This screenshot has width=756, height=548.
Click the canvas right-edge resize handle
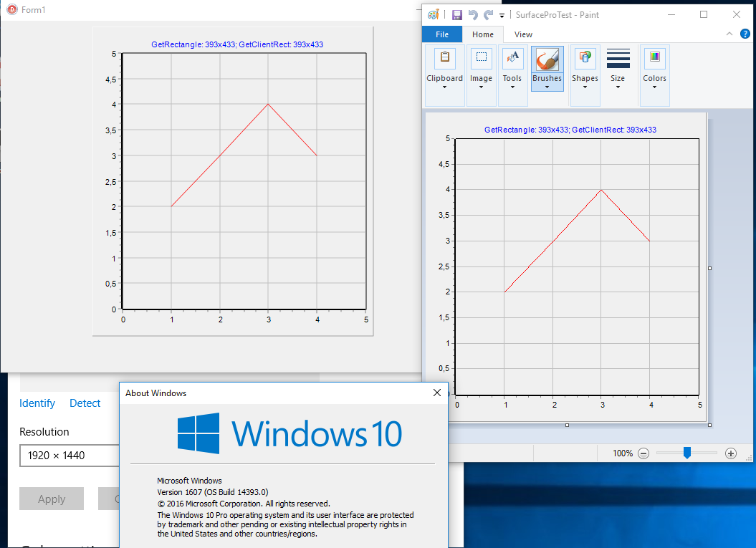pyautogui.click(x=709, y=268)
